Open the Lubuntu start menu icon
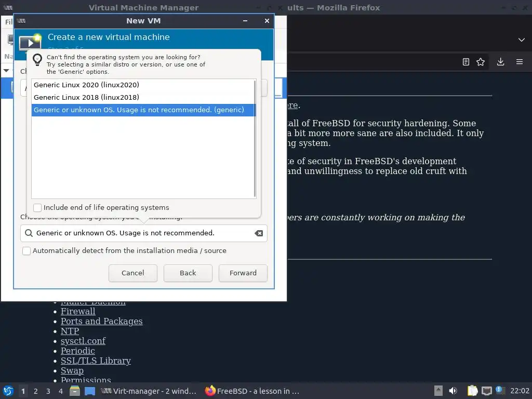Image resolution: width=532 pixels, height=399 pixels. (8, 391)
